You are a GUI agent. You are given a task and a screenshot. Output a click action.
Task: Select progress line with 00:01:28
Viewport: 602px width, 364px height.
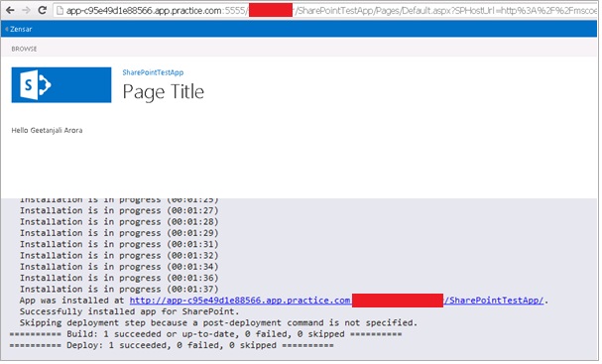click(119, 222)
